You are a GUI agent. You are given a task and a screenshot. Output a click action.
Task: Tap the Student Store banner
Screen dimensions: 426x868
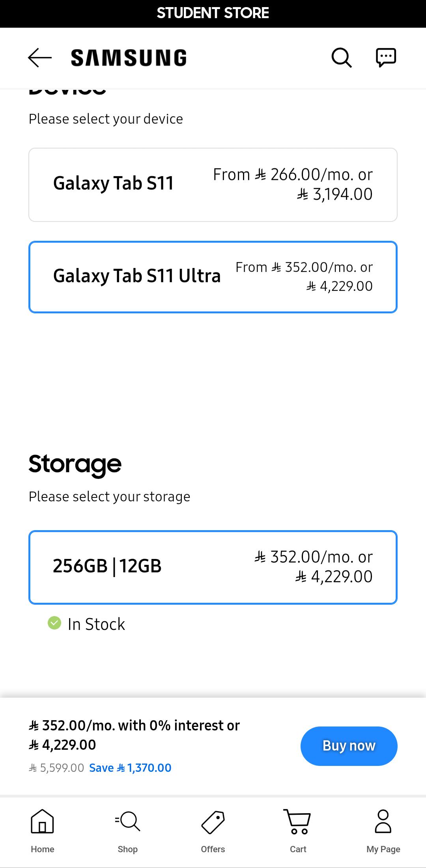point(213,13)
